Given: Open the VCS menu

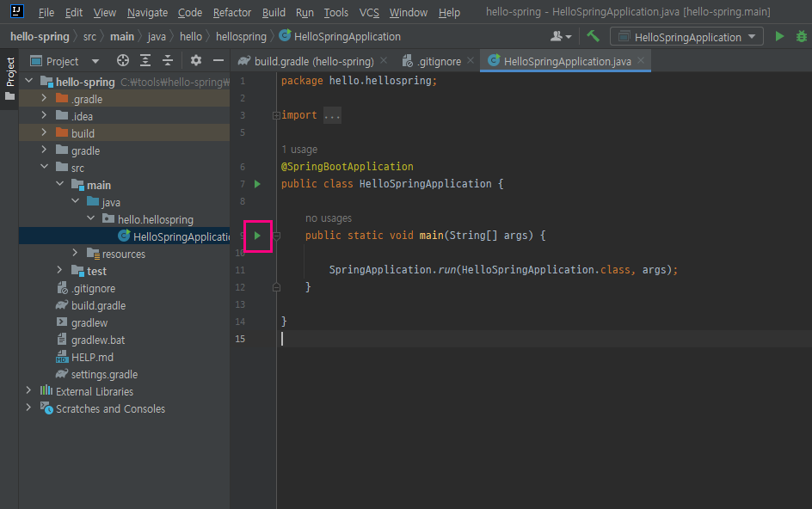Looking at the screenshot, I should tap(369, 12).
